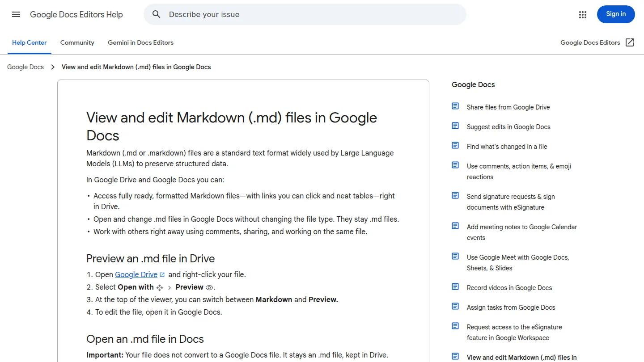Go to Google Docs breadcrumb link

[25, 67]
